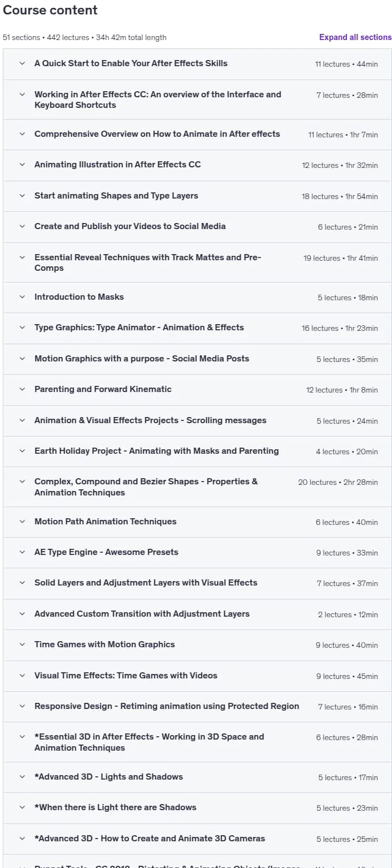Toggle the arrow icon for Motion Path Animation Techniques
392x868 pixels.
22,522
